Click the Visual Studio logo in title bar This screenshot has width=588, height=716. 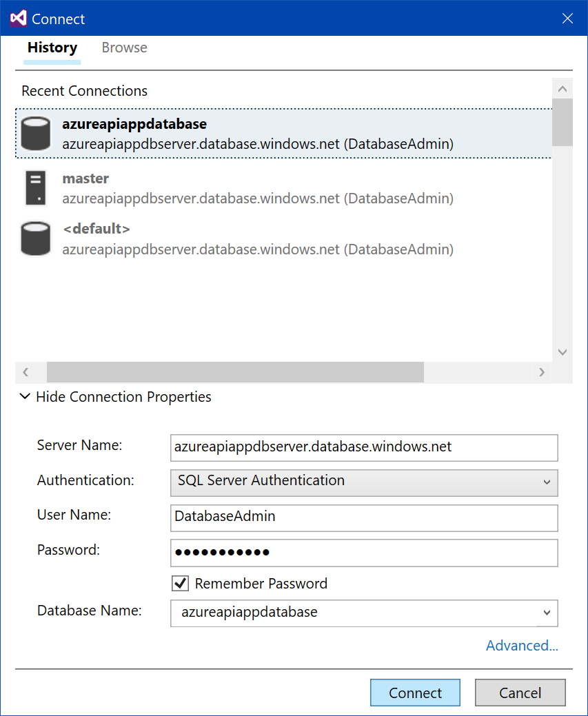pos(18,19)
